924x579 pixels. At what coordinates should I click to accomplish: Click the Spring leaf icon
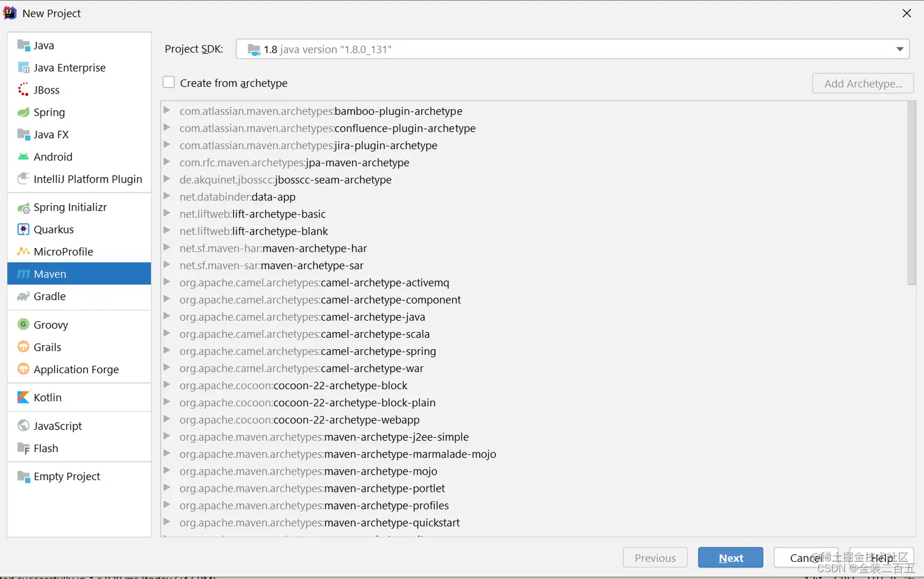(23, 112)
